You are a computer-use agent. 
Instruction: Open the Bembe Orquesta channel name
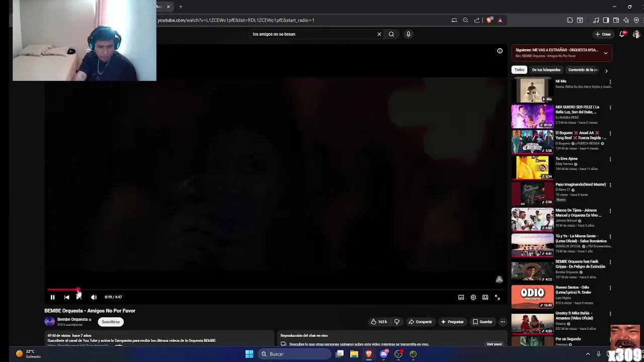coord(72,319)
